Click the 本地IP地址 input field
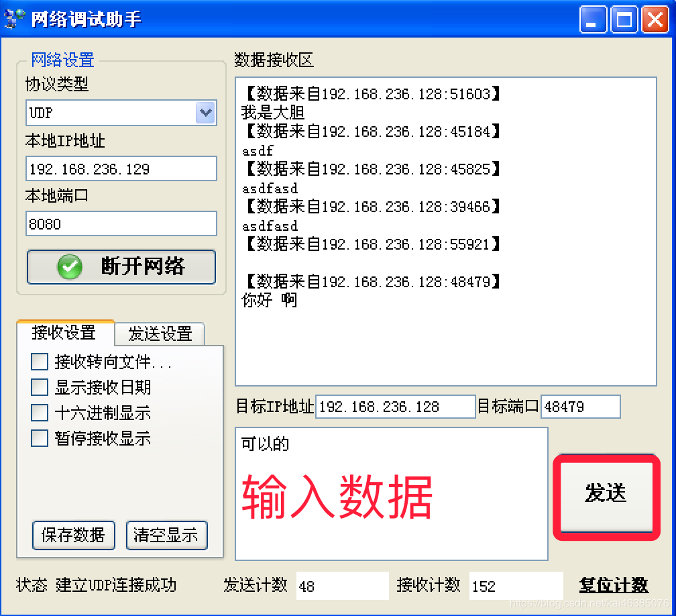 121,168
